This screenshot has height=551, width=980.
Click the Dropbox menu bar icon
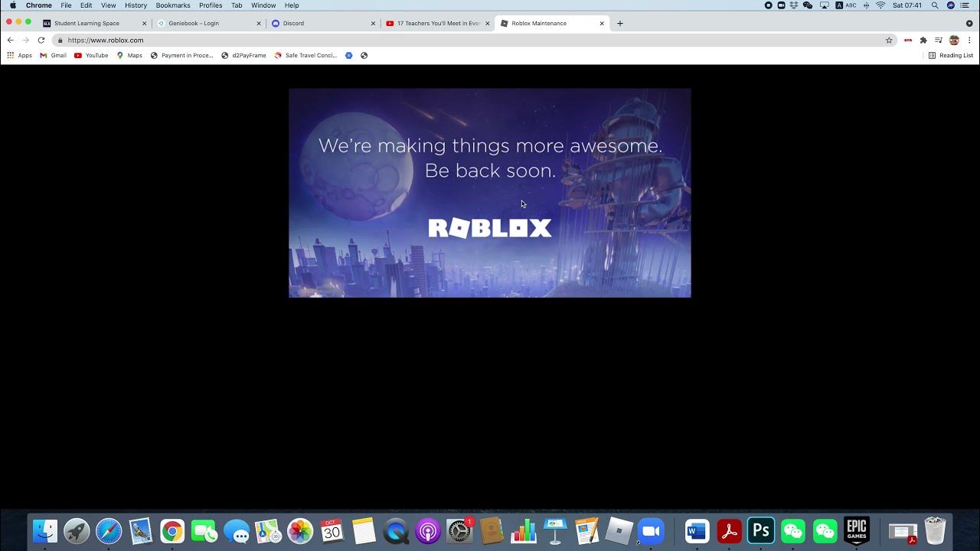coord(794,5)
